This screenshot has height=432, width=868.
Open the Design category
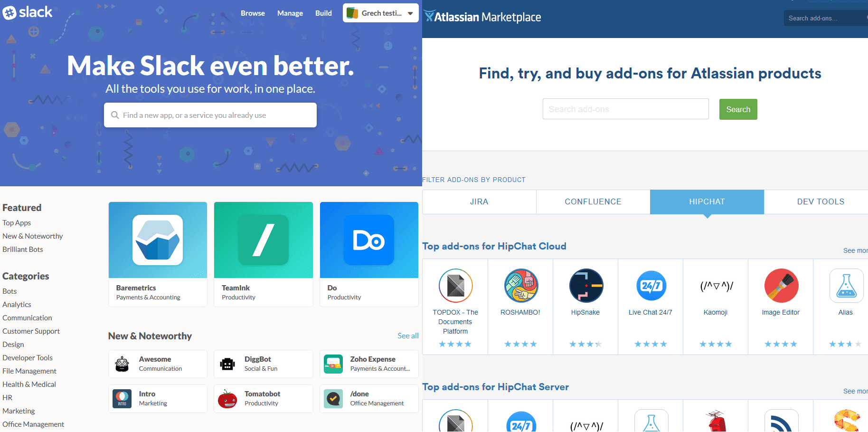click(13, 344)
